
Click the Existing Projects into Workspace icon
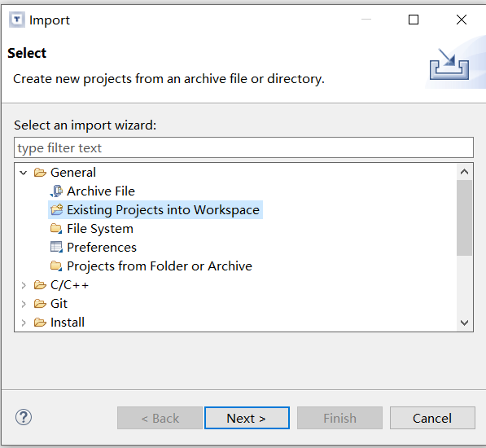click(x=56, y=210)
